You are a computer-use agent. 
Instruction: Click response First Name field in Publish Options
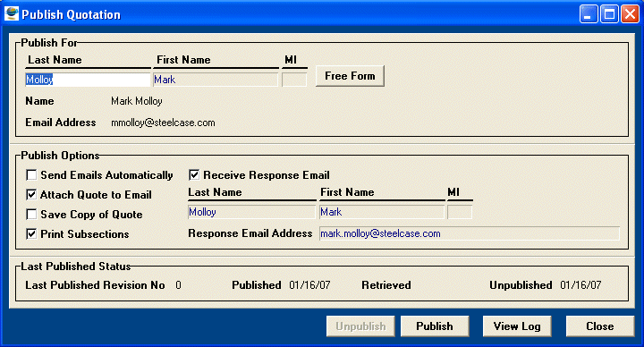tap(383, 212)
